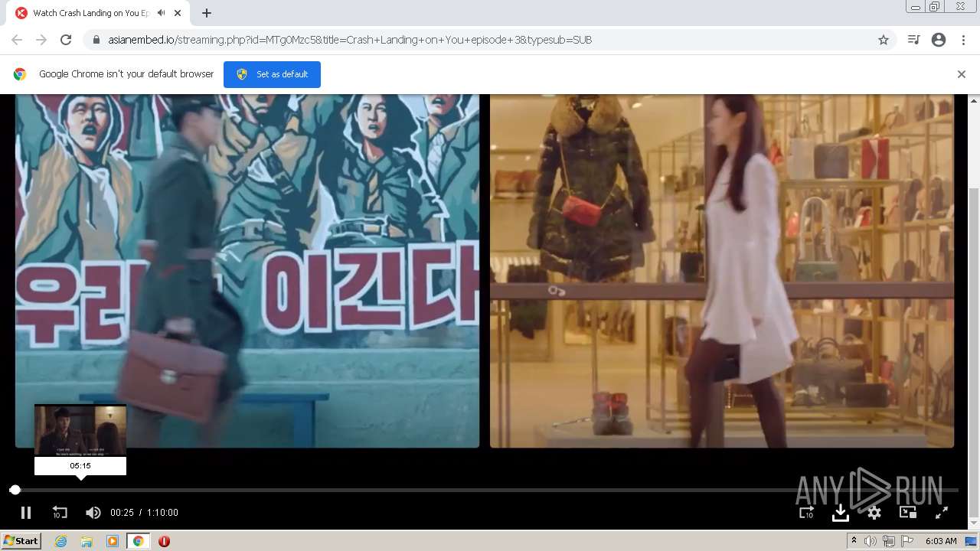Click the 6:03 AM system clock
980x551 pixels.
tap(941, 541)
